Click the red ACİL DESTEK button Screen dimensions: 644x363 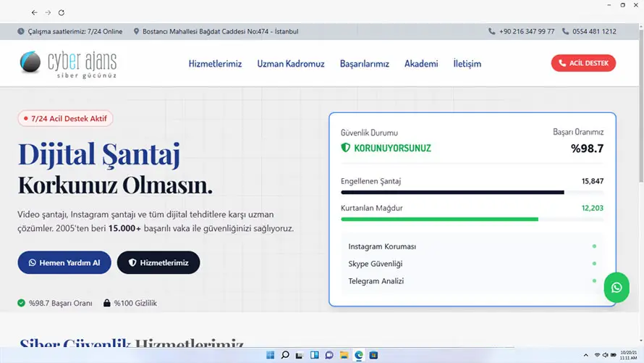coord(583,63)
